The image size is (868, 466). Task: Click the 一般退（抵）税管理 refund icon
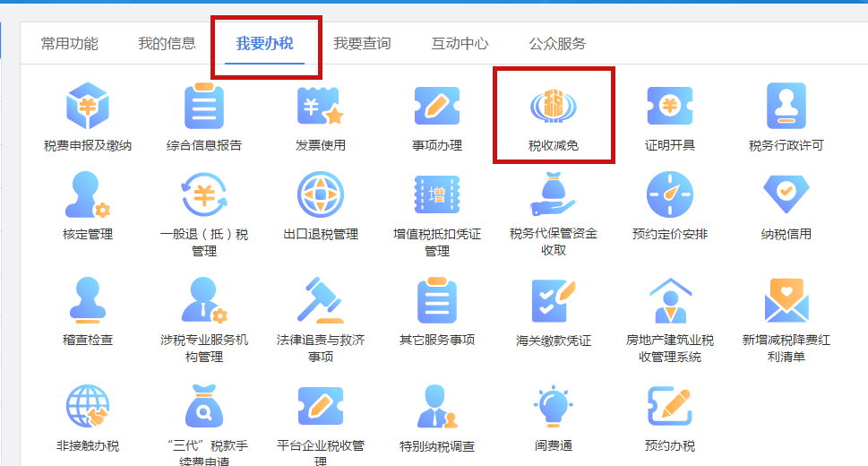tap(204, 194)
